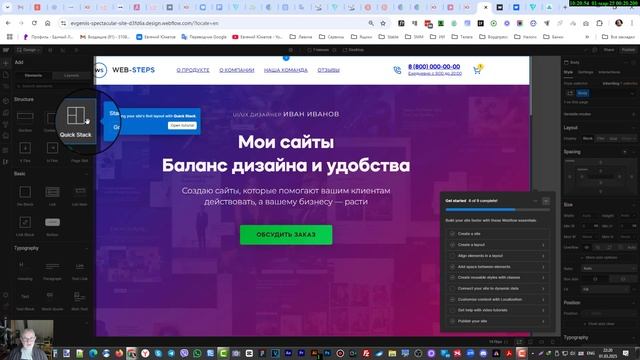640x360 pixels.
Task: Add an H Flex element
Action: [52, 151]
